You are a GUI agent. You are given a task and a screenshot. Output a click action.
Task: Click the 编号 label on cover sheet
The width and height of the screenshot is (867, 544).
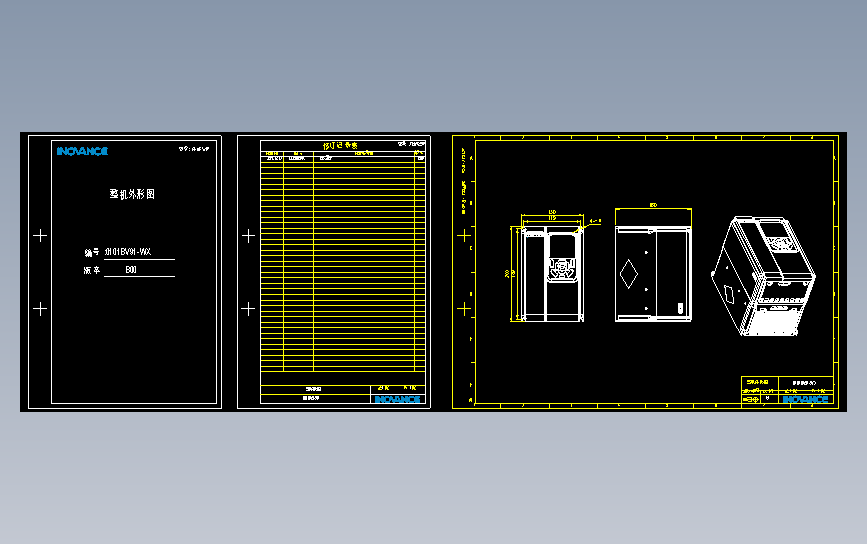[x=92, y=253]
